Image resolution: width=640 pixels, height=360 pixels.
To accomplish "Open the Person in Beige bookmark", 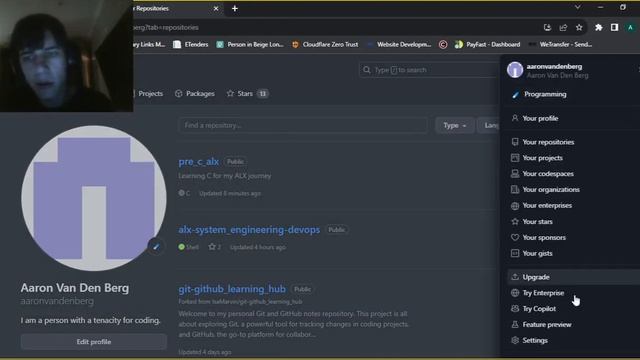I will click(250, 44).
